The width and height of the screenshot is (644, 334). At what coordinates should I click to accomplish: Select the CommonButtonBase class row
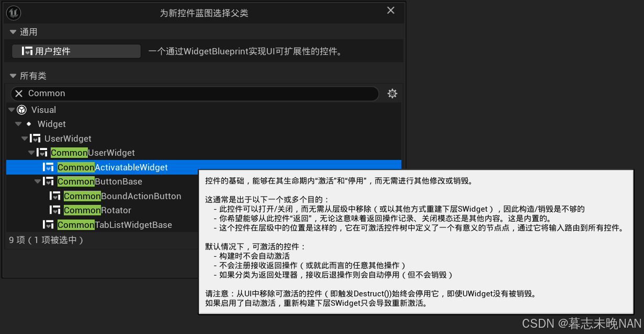[102, 181]
